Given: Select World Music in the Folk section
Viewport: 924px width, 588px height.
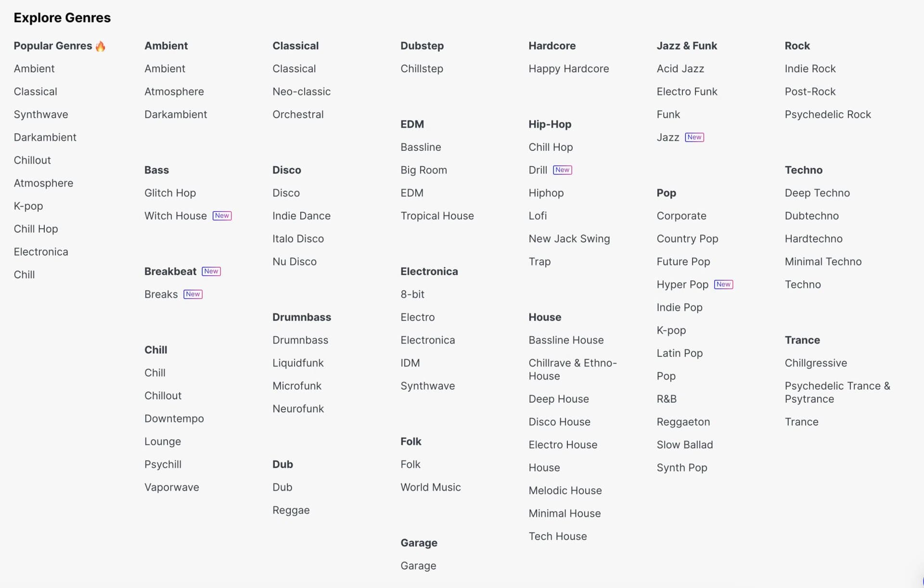Looking at the screenshot, I should pyautogui.click(x=430, y=487).
